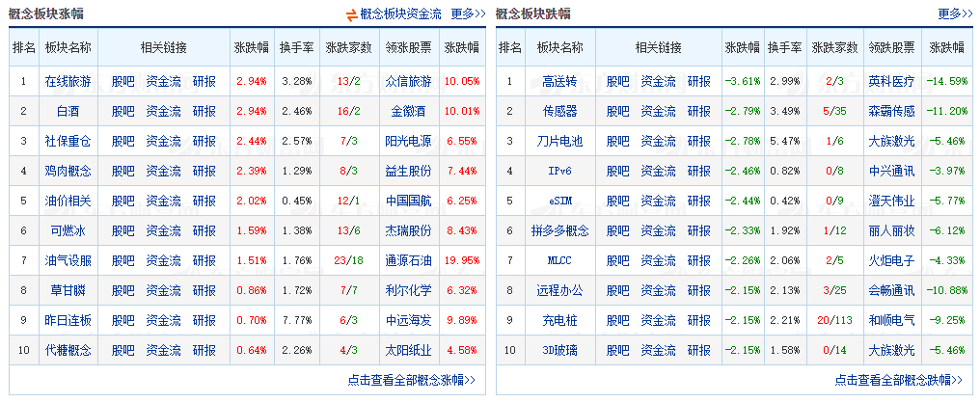Click the orange arrows icon beside 概念板块资金流
This screenshot has width=980, height=403.
point(351,13)
